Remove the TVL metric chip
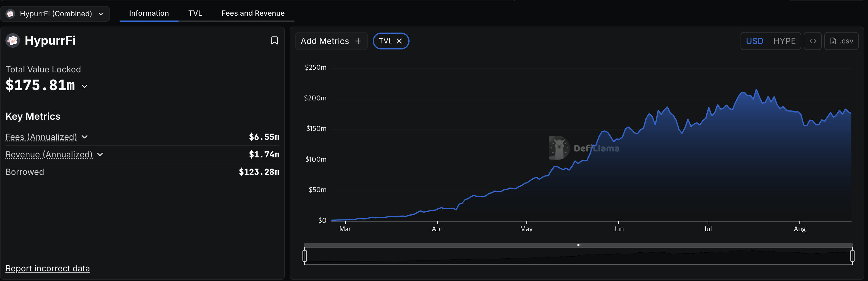868x281 pixels. click(399, 41)
